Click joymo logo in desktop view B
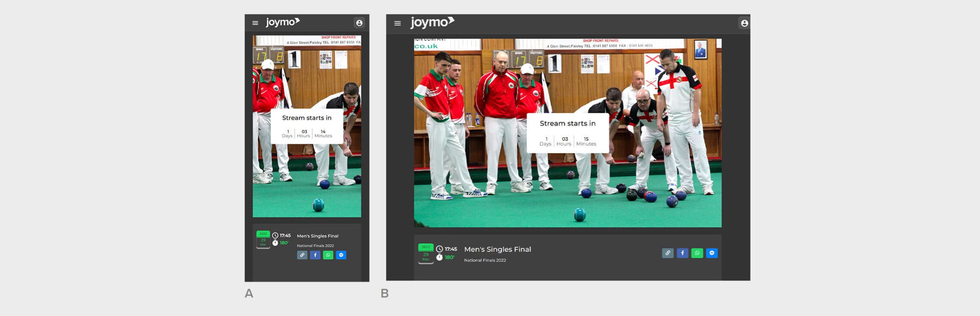The width and height of the screenshot is (980, 316). 432,22
